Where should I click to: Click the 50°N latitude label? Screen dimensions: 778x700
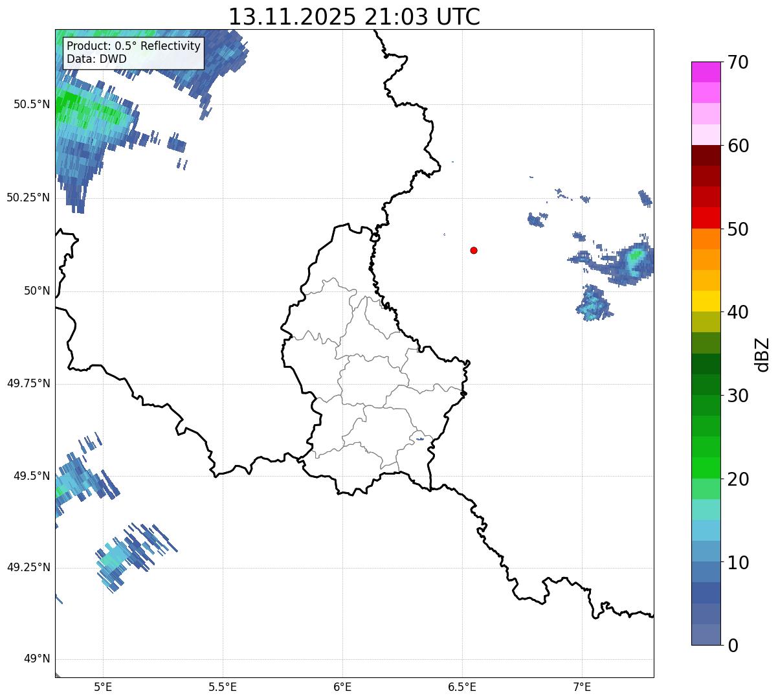pos(37,291)
